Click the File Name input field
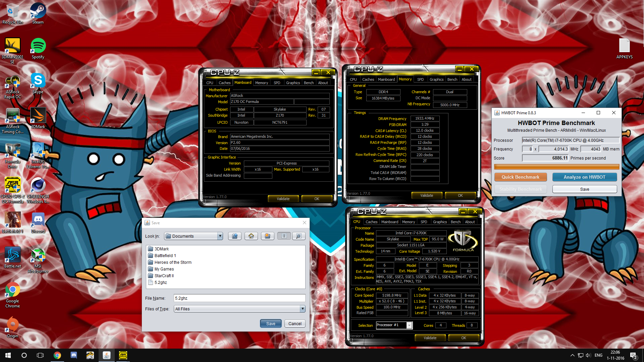The width and height of the screenshot is (644, 362). pyautogui.click(x=239, y=298)
